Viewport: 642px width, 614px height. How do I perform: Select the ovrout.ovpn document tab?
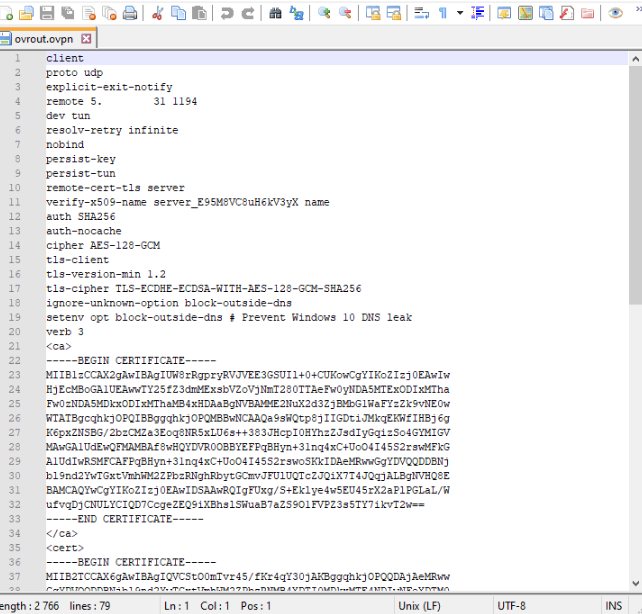(x=38, y=38)
